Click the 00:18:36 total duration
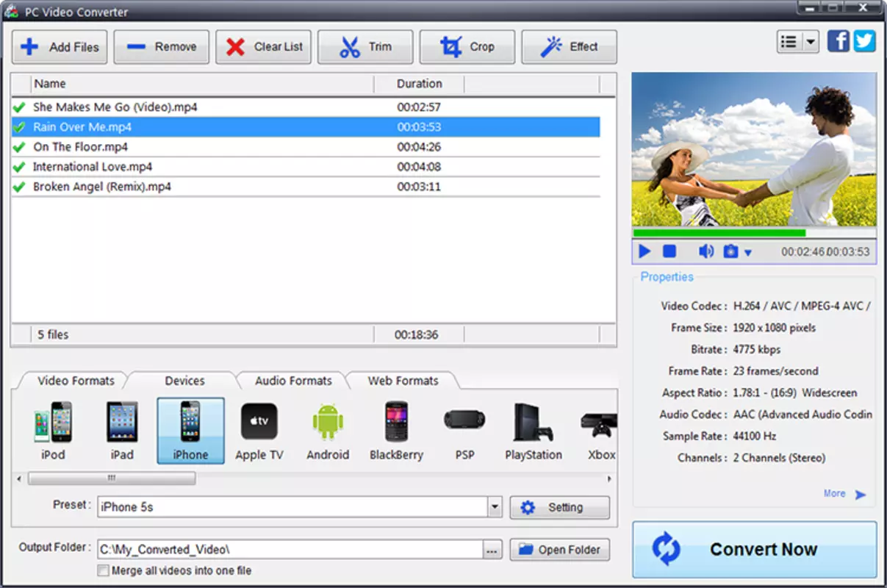The width and height of the screenshot is (887, 588). [x=416, y=334]
